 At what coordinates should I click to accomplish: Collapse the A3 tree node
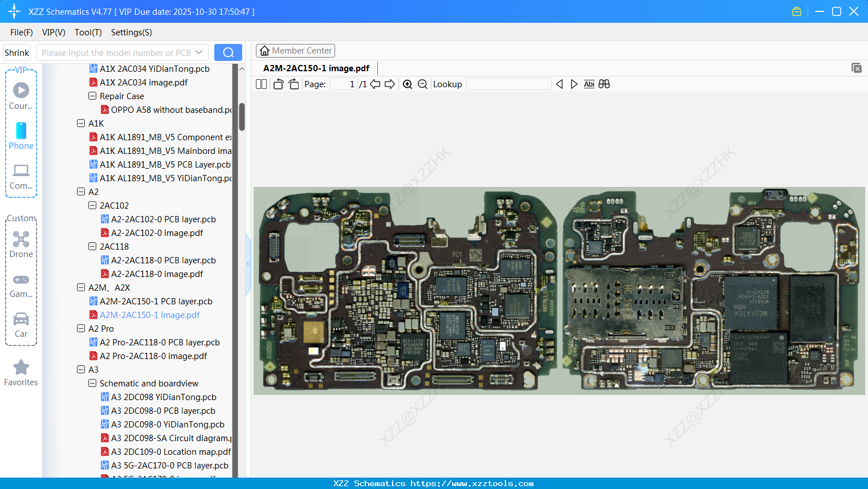coord(80,369)
